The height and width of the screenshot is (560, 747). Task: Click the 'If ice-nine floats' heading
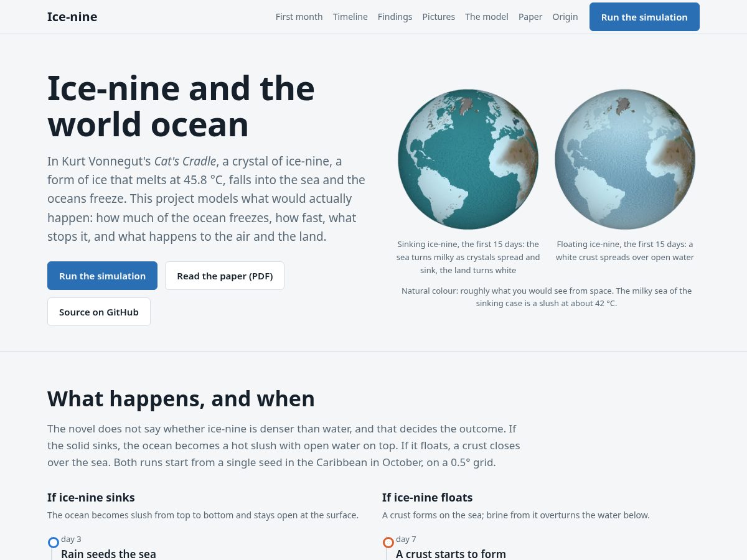coord(427,497)
